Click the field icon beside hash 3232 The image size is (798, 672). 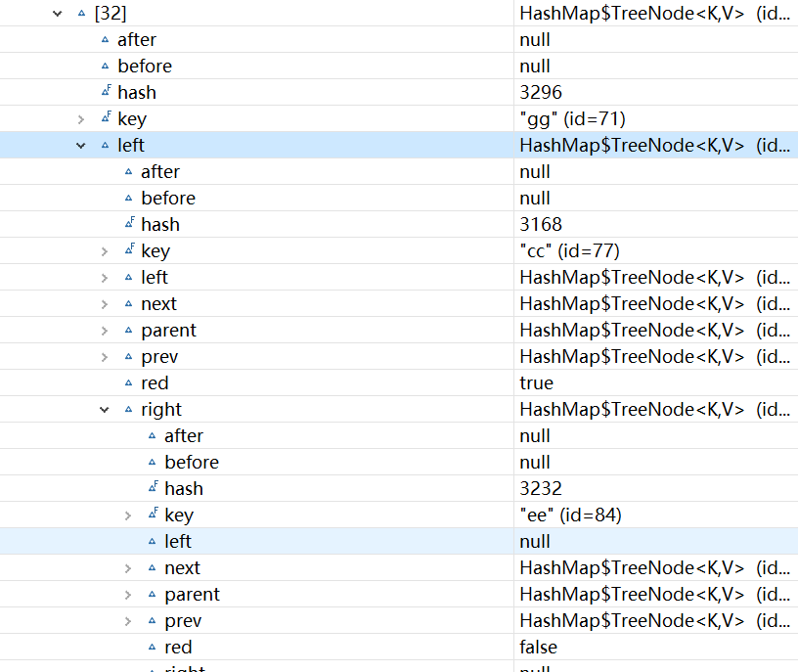tap(153, 489)
